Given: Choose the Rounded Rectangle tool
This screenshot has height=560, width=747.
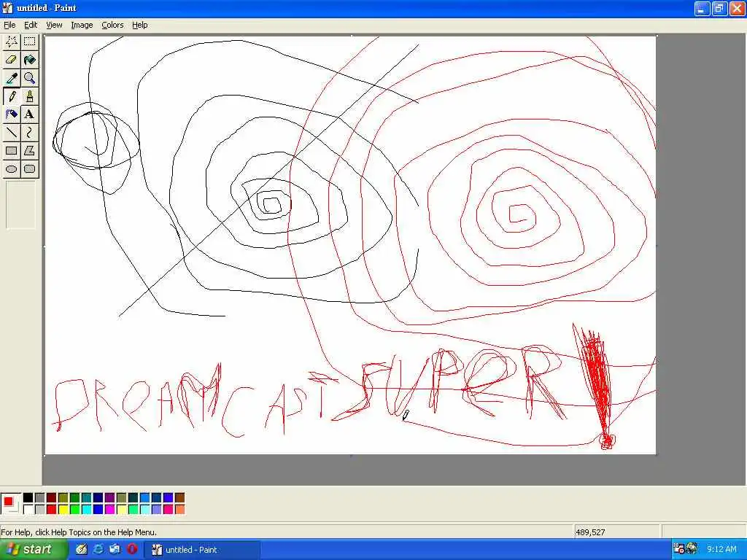Looking at the screenshot, I should (x=29, y=169).
